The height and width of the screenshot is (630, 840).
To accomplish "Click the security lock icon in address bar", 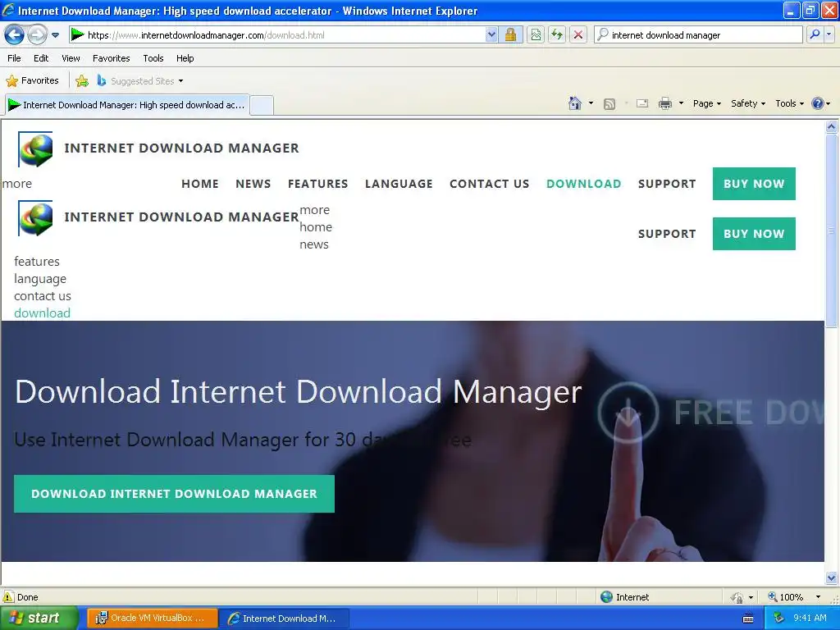I will click(x=510, y=35).
